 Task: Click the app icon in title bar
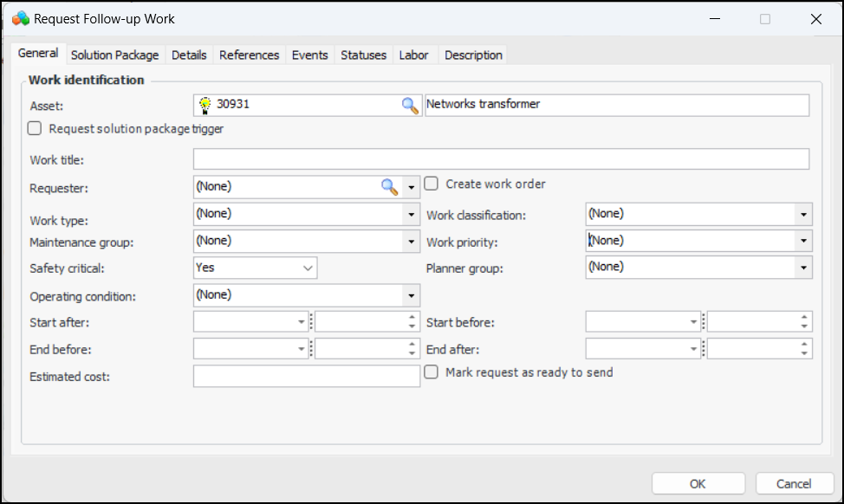tap(21, 19)
